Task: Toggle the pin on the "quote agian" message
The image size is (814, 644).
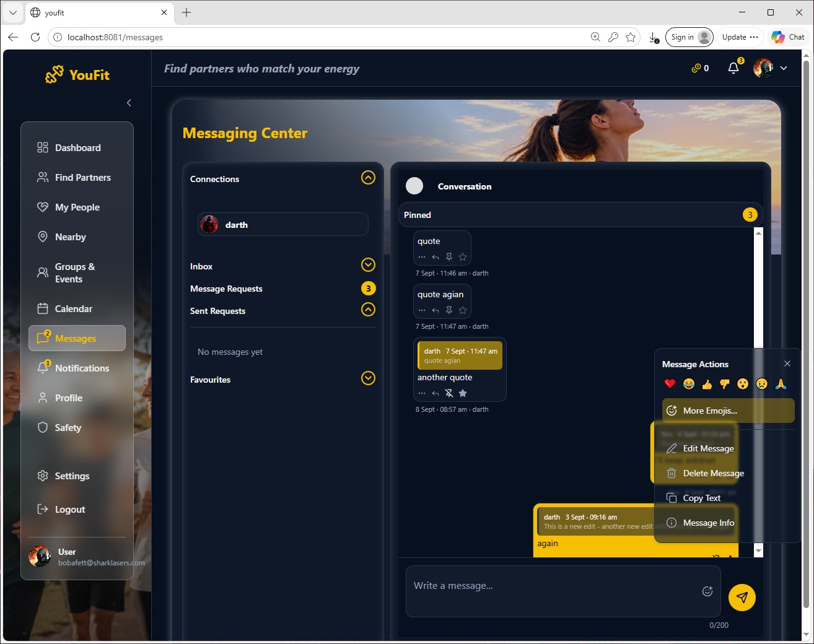Action: pos(449,310)
